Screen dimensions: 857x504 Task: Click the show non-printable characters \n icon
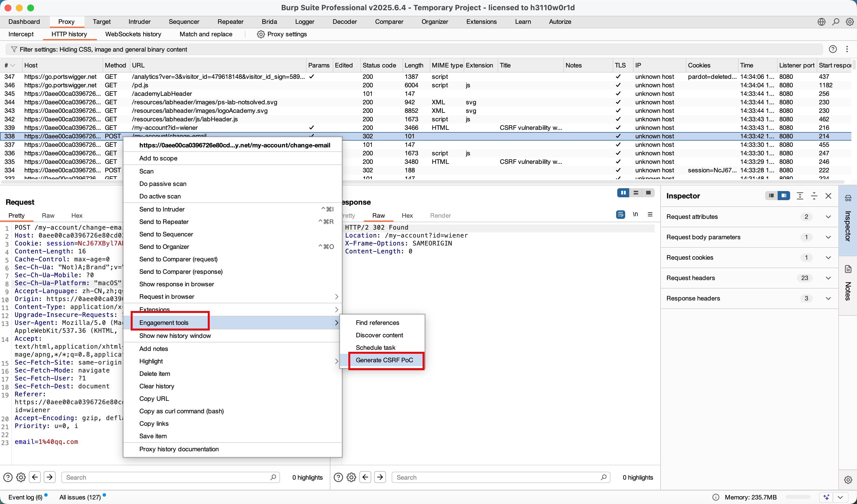point(635,215)
